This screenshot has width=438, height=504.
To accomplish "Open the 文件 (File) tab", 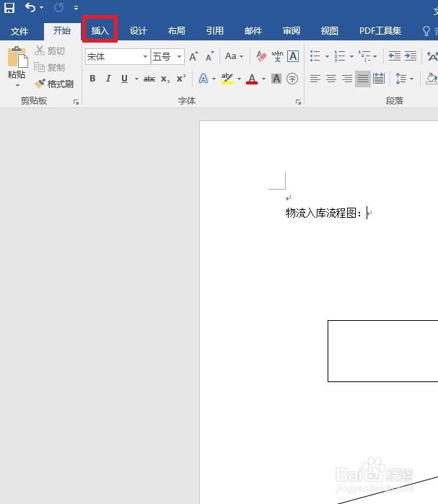I will click(x=19, y=31).
